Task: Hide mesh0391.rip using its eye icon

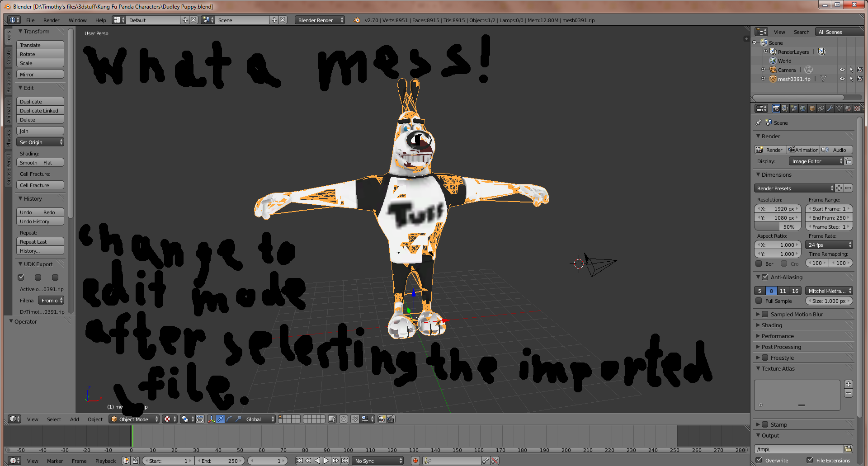Action: pos(842,79)
